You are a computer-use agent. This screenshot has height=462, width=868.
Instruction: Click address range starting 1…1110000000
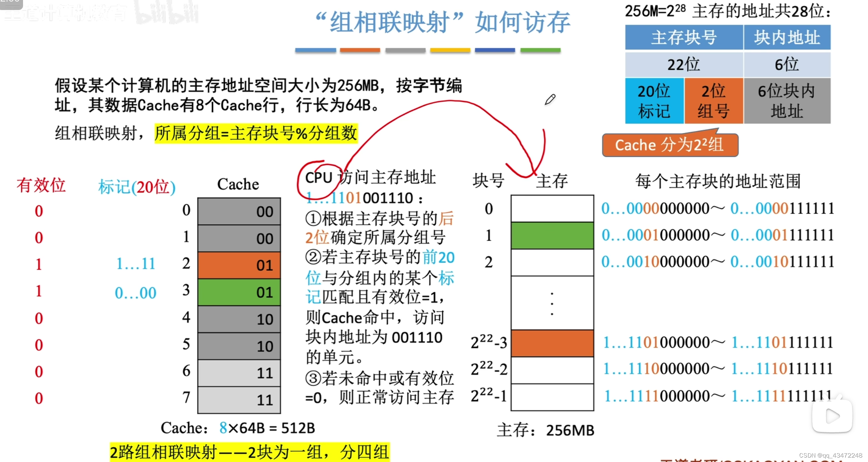click(x=718, y=369)
